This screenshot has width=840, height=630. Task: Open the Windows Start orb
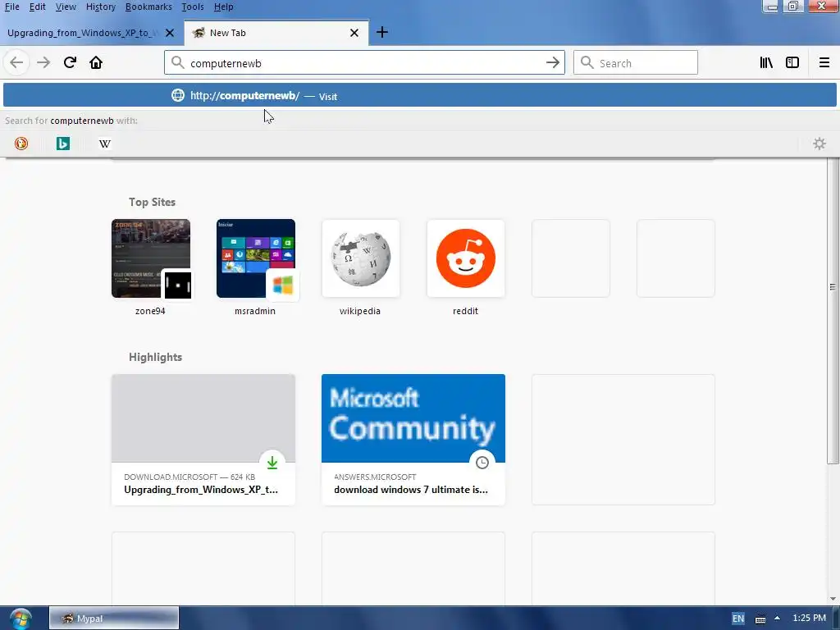(21, 619)
